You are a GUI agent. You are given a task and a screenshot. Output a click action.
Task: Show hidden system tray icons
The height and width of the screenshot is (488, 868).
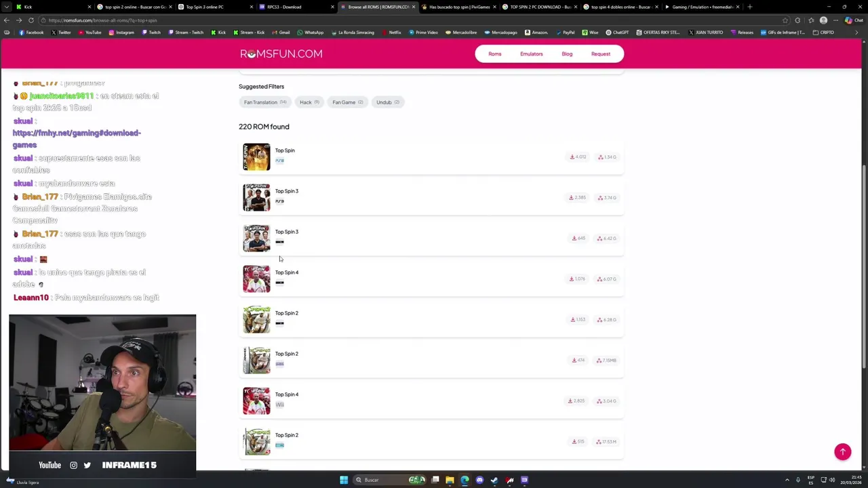(x=787, y=480)
